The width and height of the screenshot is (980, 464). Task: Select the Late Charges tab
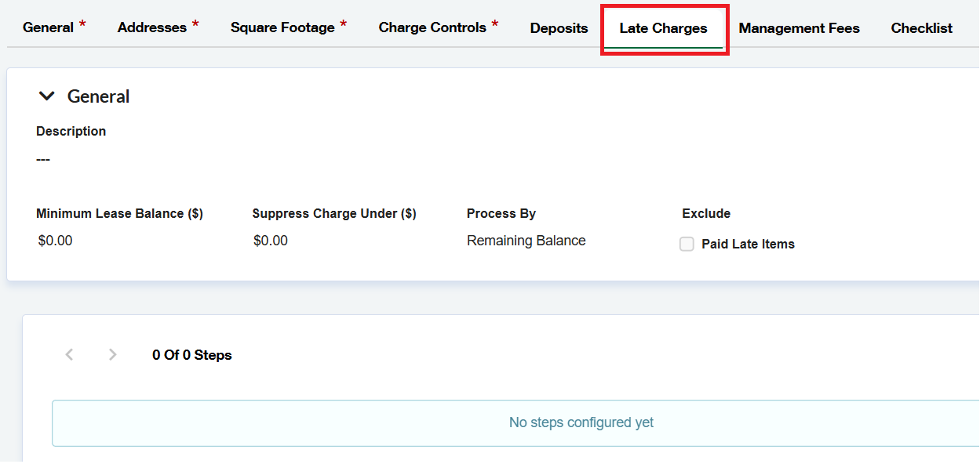(664, 28)
